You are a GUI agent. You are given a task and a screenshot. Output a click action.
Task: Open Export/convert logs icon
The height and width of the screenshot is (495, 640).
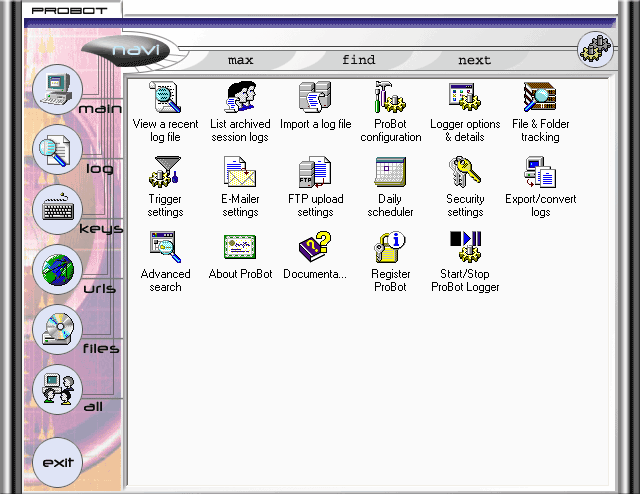tap(540, 172)
